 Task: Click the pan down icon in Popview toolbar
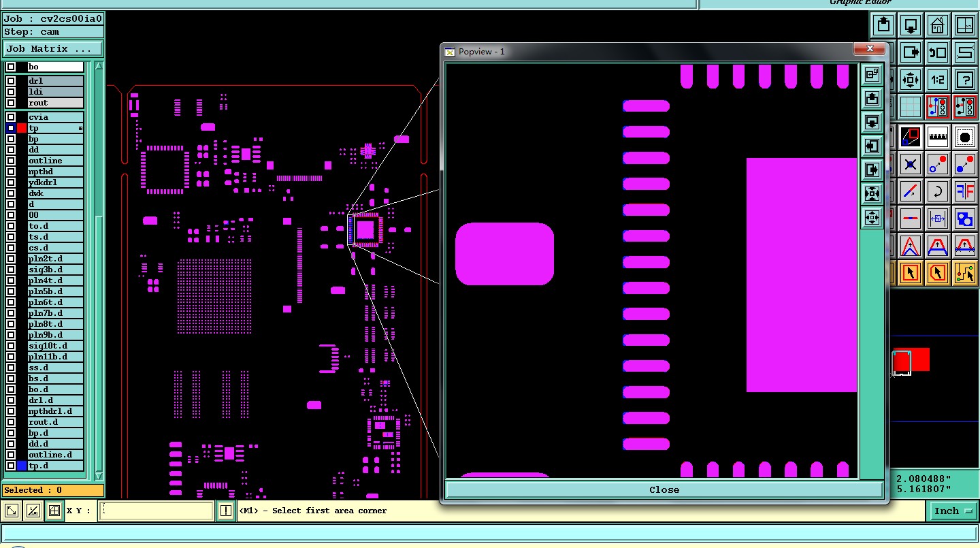click(872, 122)
